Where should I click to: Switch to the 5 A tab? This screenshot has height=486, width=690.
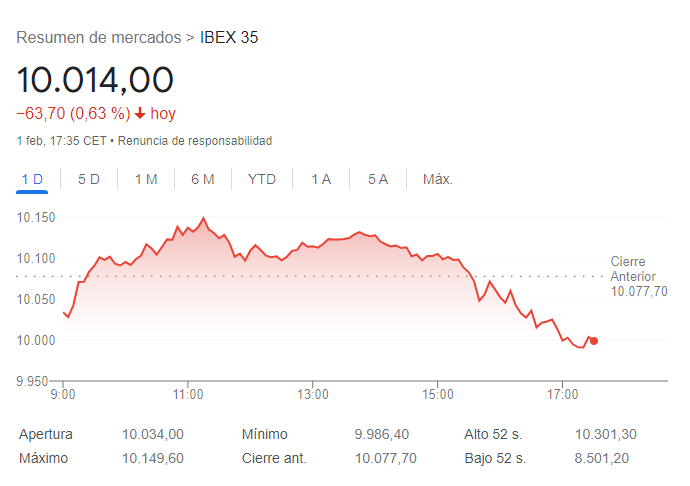click(x=378, y=179)
